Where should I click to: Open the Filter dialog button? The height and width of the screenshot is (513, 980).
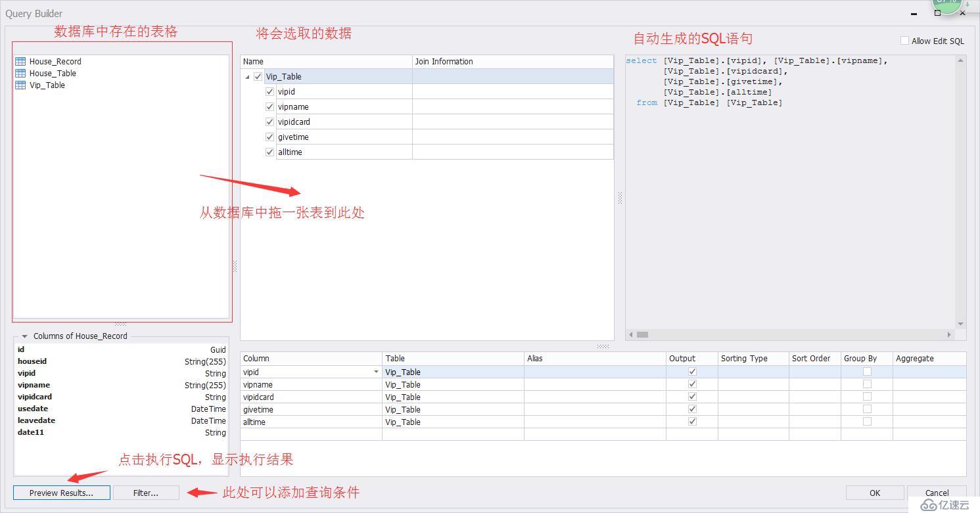pos(146,493)
